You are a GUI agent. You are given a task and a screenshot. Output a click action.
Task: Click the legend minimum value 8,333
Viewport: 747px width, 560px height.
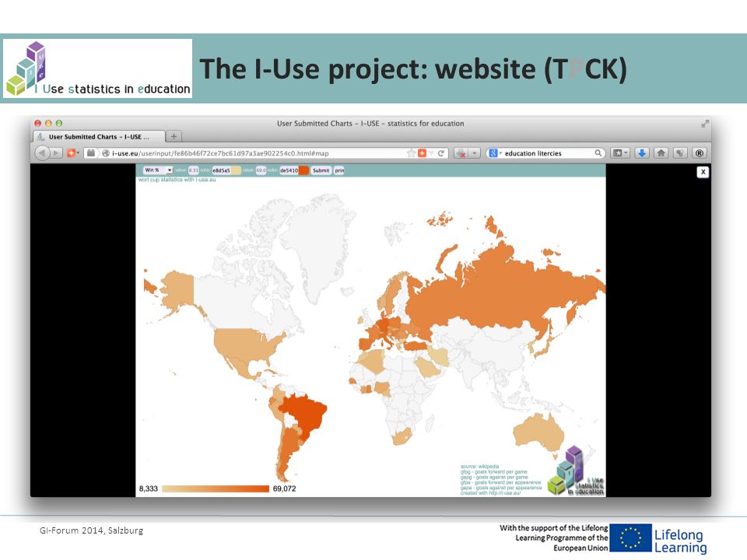(148, 488)
